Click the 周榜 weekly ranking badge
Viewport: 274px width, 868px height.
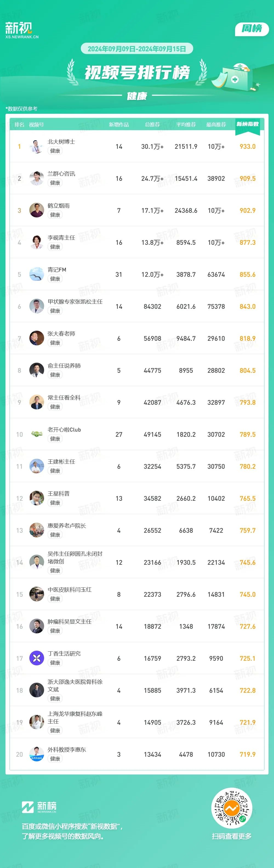252,29
